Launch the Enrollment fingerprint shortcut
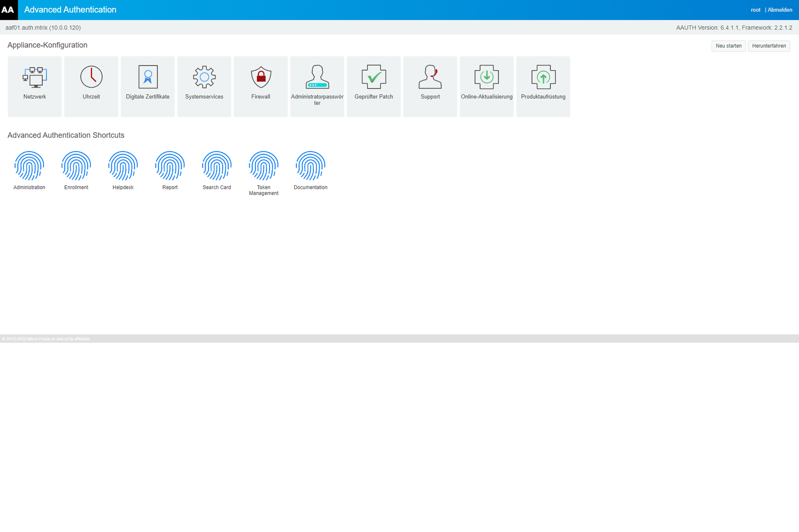This screenshot has width=799, height=532. coord(76,171)
